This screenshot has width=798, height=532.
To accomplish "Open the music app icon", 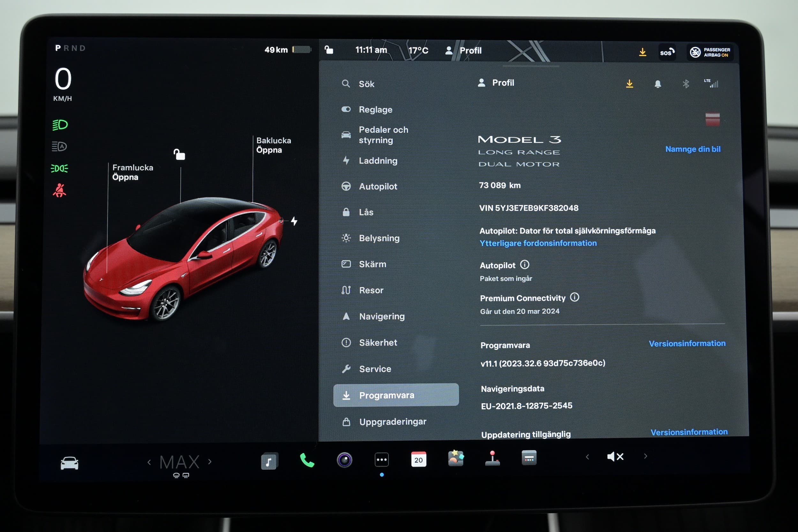I will pos(269,461).
